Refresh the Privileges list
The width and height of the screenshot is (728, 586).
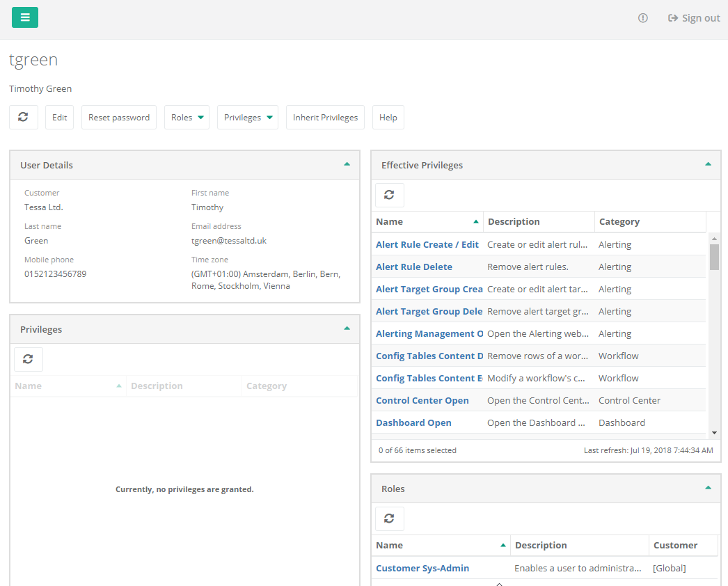tap(29, 359)
